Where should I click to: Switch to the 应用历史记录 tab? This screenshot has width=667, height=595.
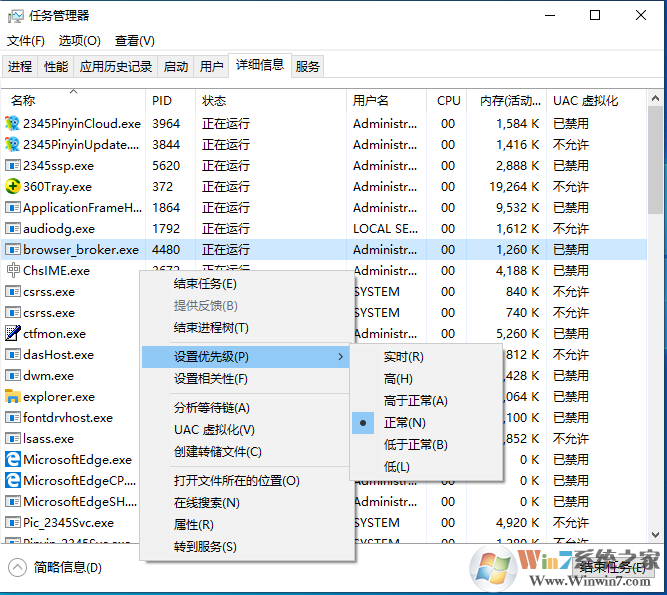point(116,66)
